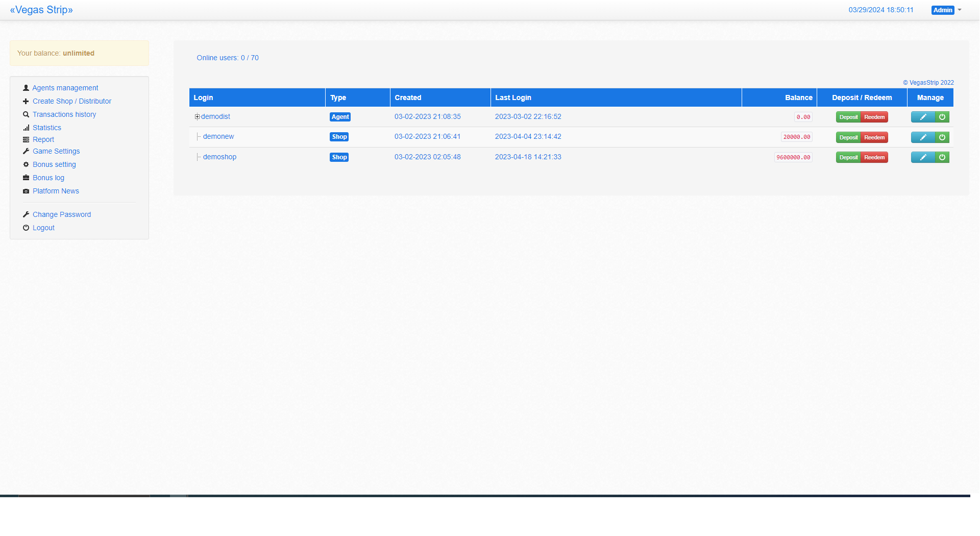The image size is (980, 536).
Task: Click the power icon beside Logout
Action: tap(26, 228)
